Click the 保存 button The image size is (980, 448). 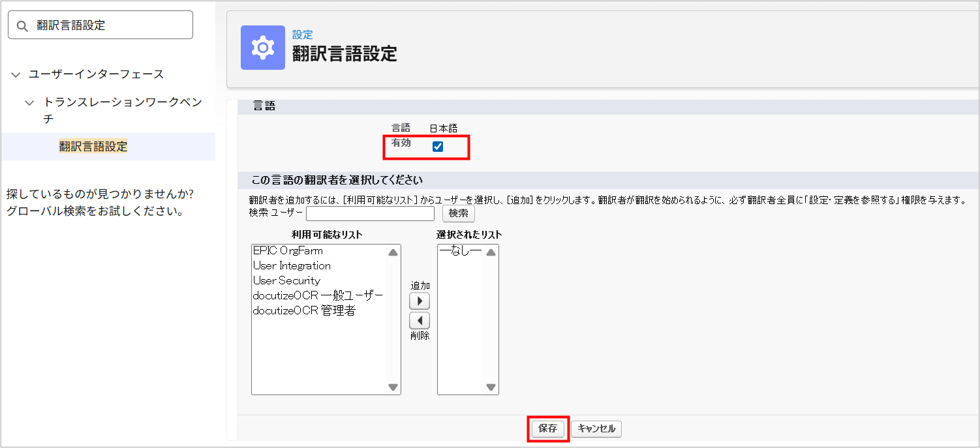tap(547, 428)
